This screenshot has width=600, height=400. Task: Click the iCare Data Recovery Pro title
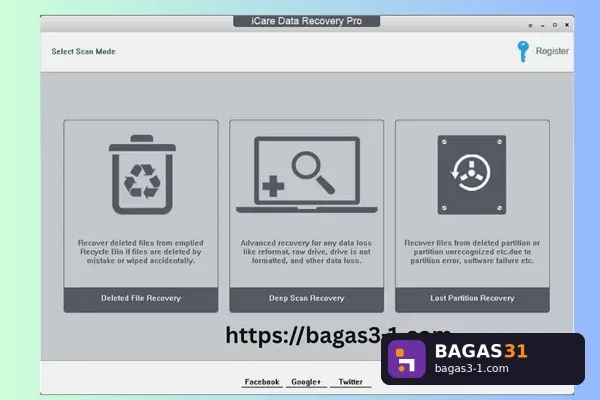pos(307,21)
